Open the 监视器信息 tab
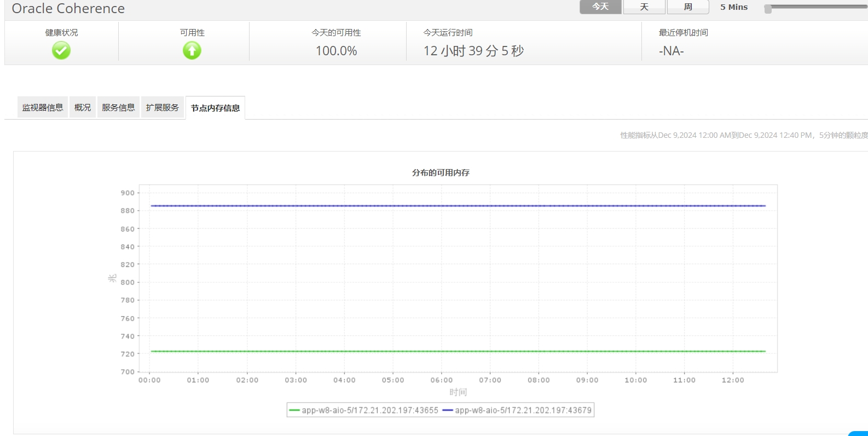 point(43,108)
